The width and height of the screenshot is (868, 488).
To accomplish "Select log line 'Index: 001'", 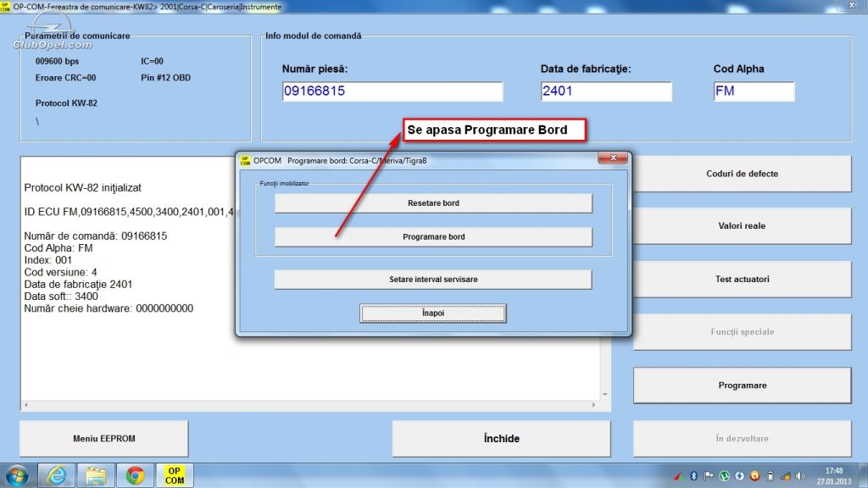I will click(47, 261).
